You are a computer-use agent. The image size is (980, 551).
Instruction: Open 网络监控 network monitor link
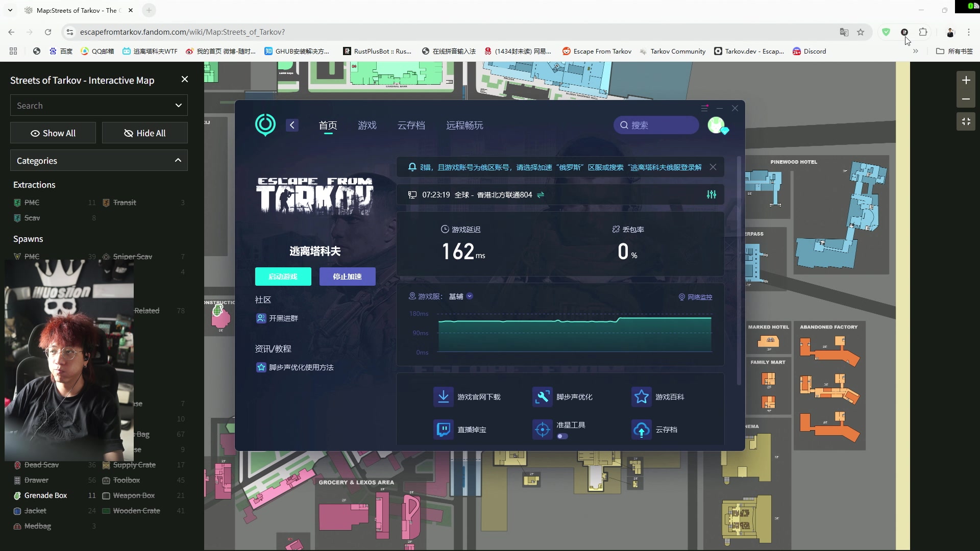pos(695,297)
